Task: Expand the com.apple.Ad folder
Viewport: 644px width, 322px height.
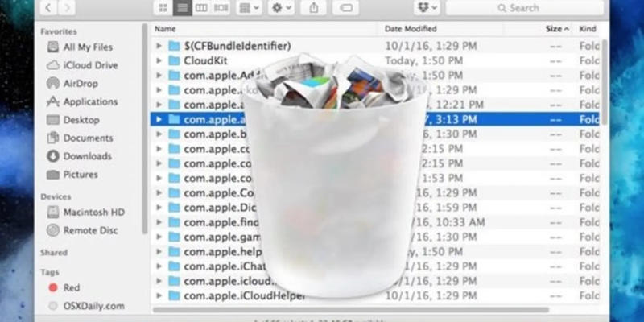Action: pos(159,76)
